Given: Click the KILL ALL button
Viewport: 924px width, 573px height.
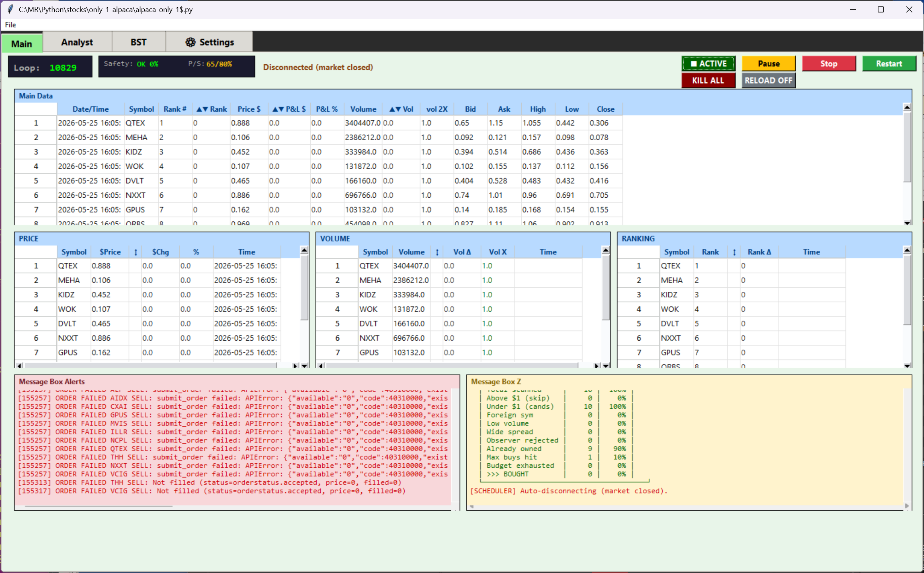Looking at the screenshot, I should [x=709, y=80].
